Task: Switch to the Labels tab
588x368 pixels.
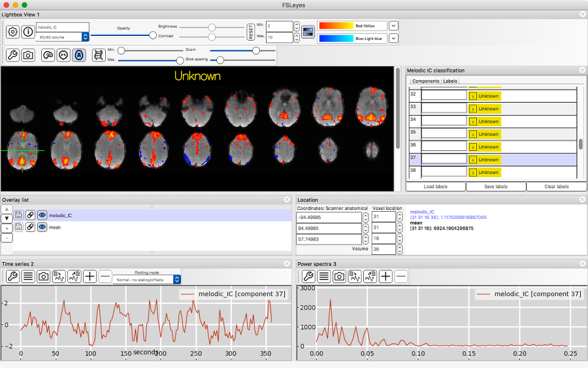Action: pyautogui.click(x=450, y=81)
